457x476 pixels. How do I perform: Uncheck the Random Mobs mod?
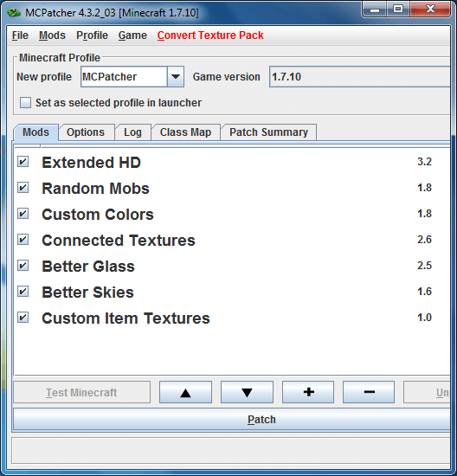pyautogui.click(x=23, y=188)
